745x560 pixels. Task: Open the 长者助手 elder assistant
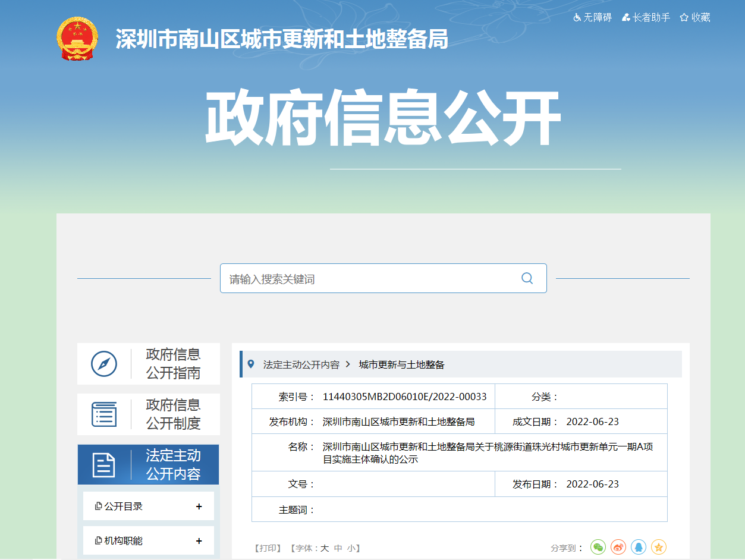coord(646,17)
